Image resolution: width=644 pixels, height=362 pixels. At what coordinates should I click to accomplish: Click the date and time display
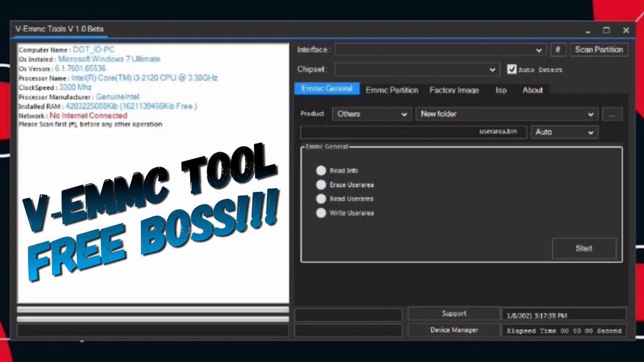point(564,316)
